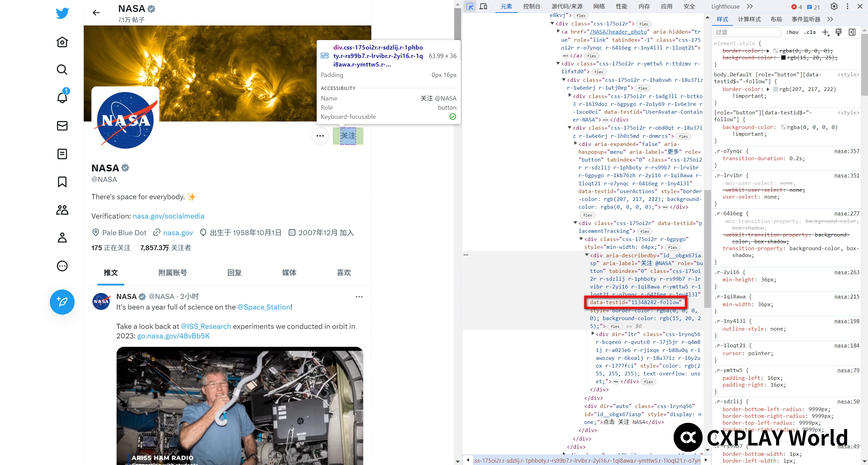The image size is (868, 465).
Task: Click the red errors count indicator
Action: point(796,7)
